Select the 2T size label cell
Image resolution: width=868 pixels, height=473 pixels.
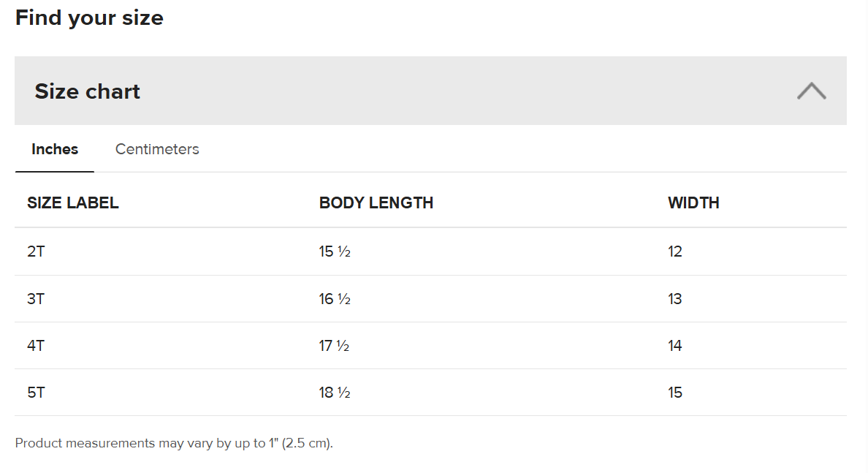36,251
